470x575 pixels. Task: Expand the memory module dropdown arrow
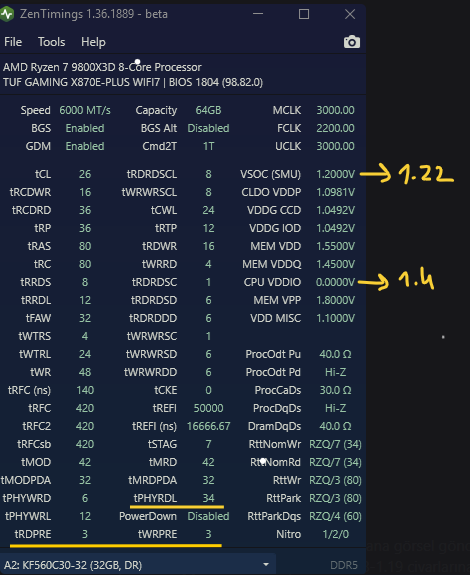click(x=266, y=565)
